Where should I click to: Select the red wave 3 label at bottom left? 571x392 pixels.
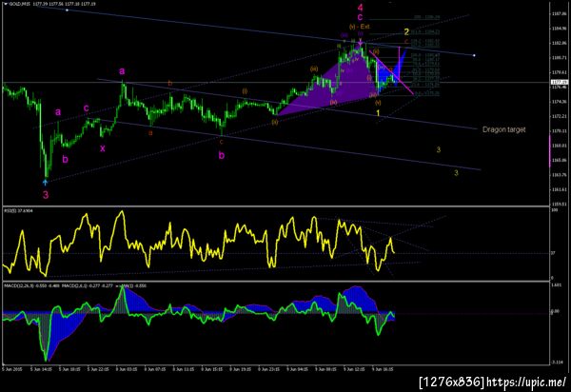tap(46, 195)
